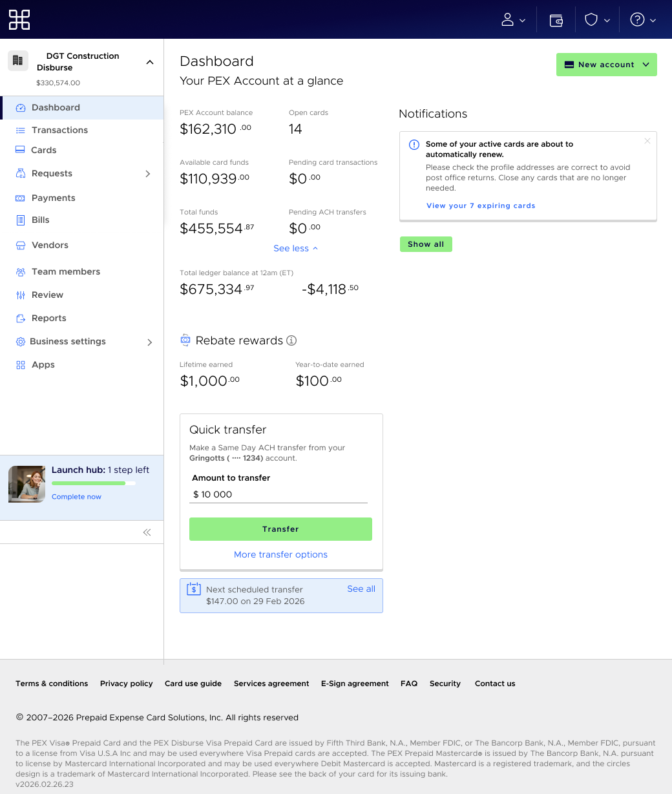Open the New account dropdown

606,65
